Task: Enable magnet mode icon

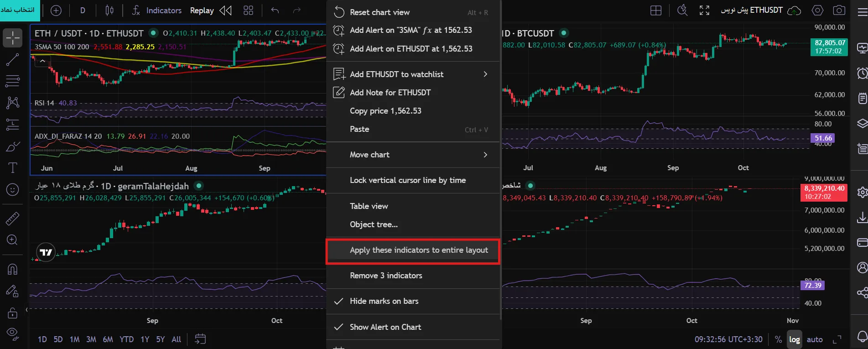Action: (x=13, y=269)
